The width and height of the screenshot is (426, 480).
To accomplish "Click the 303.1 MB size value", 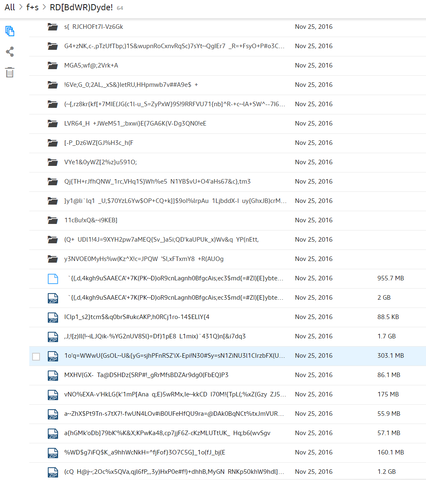I will coord(391,355).
